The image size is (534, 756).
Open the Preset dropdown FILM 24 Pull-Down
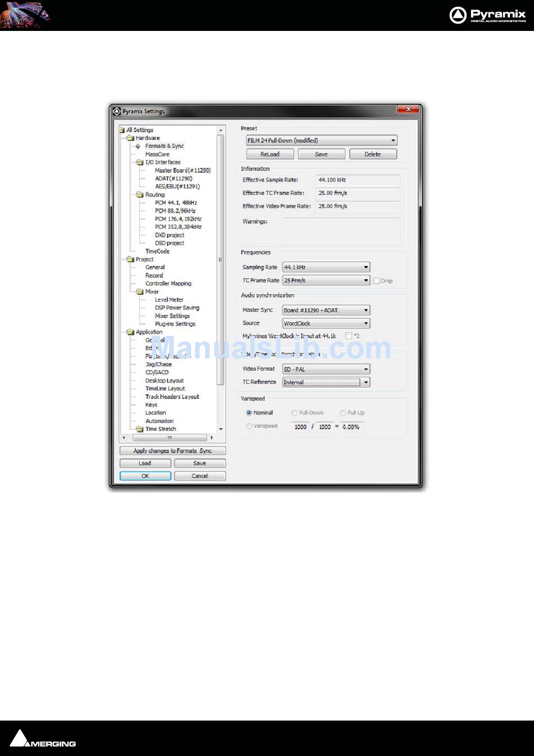(x=322, y=141)
